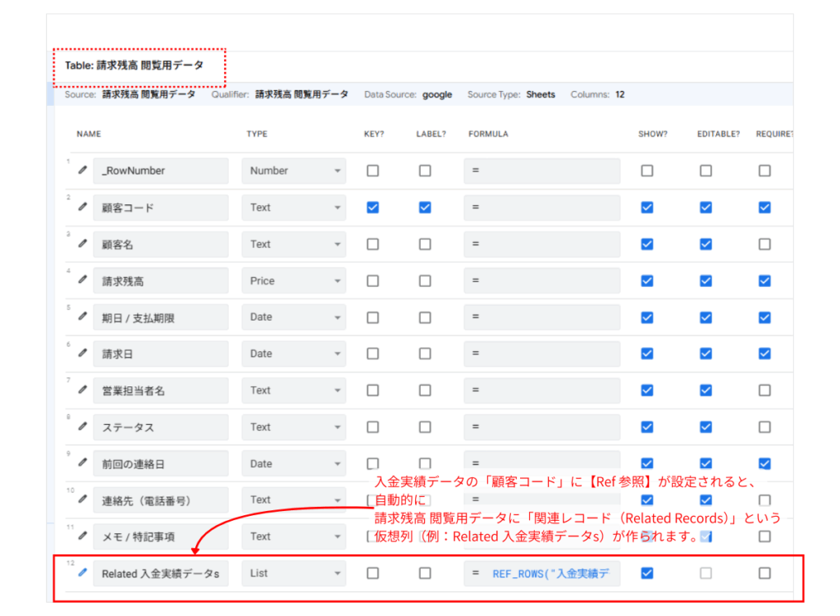
Task: Disable SHOW for the 請求残高 column
Action: (647, 281)
